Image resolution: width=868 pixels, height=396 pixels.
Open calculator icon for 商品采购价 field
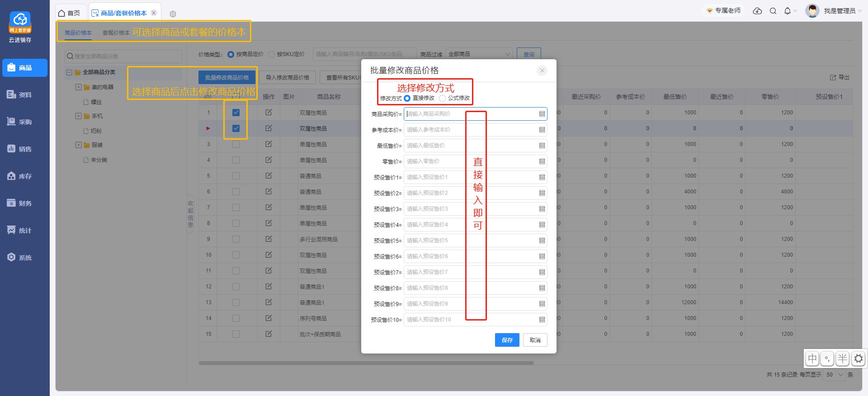[542, 114]
